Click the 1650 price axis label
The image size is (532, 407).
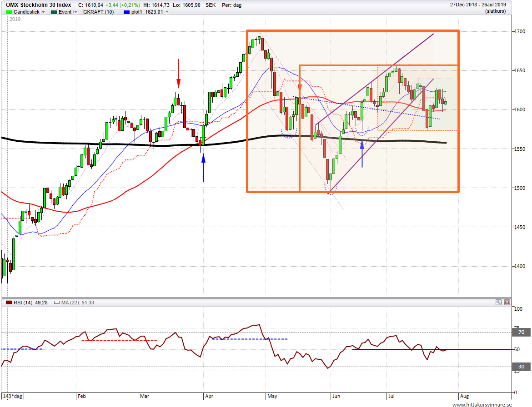click(x=519, y=70)
